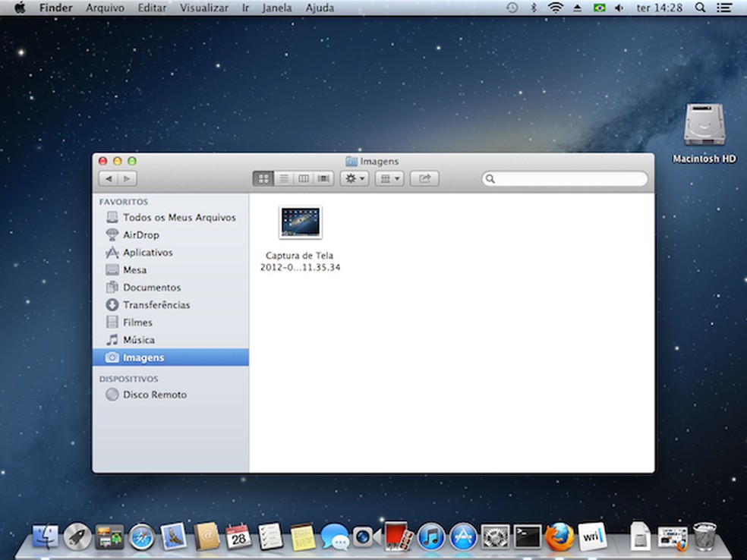This screenshot has height=560, width=747.
Task: Click Todos os Meus Arquivos in sidebar
Action: 178,218
